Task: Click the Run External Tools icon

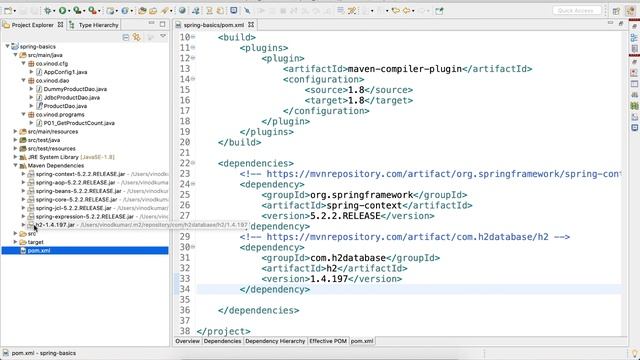Action: coord(93,11)
